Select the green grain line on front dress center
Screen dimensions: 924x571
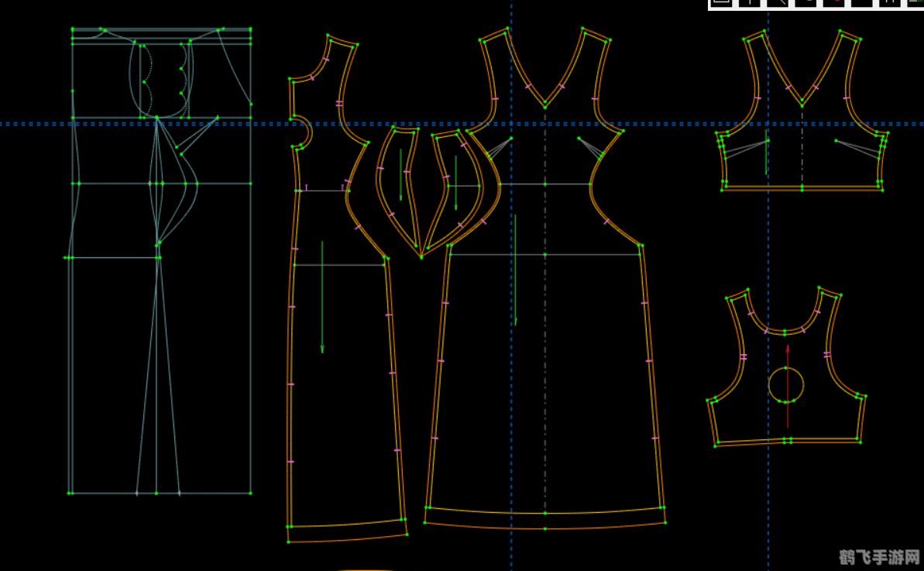(x=515, y=271)
